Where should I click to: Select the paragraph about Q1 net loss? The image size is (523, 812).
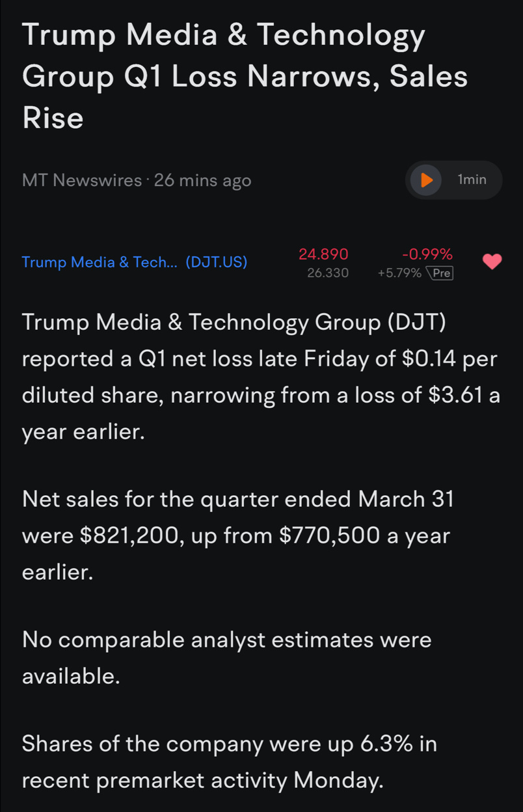261,377
